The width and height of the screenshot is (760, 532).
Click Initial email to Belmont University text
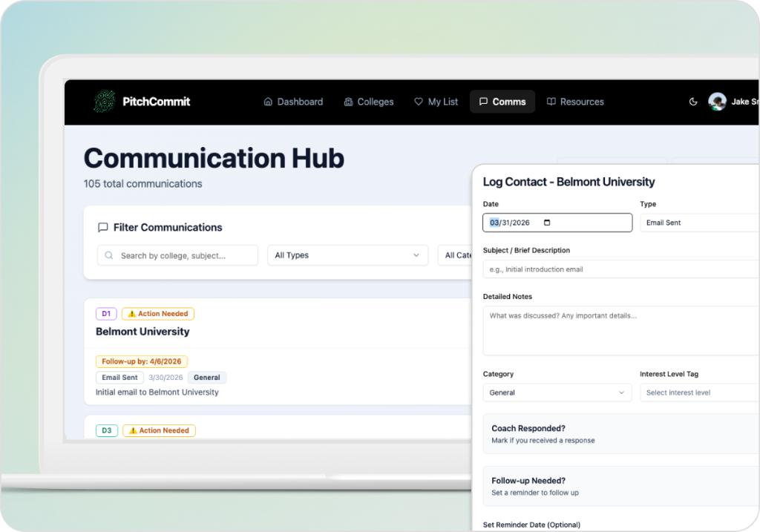[157, 392]
